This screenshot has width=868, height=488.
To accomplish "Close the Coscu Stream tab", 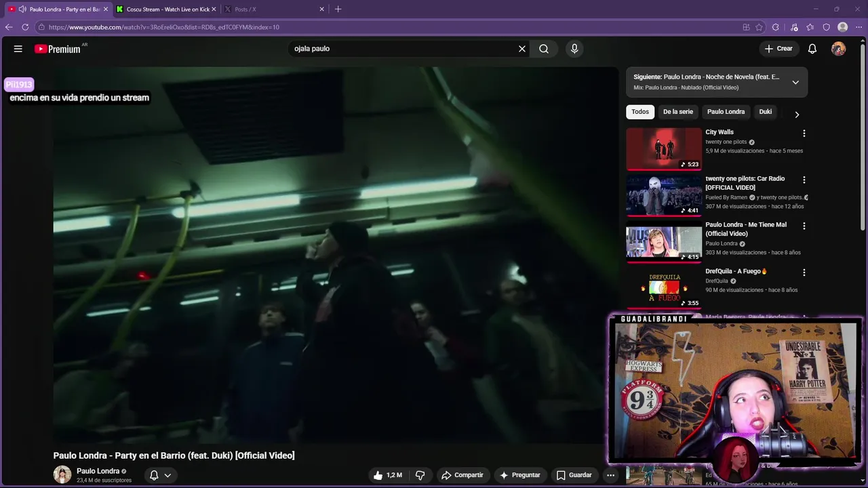I will click(214, 9).
